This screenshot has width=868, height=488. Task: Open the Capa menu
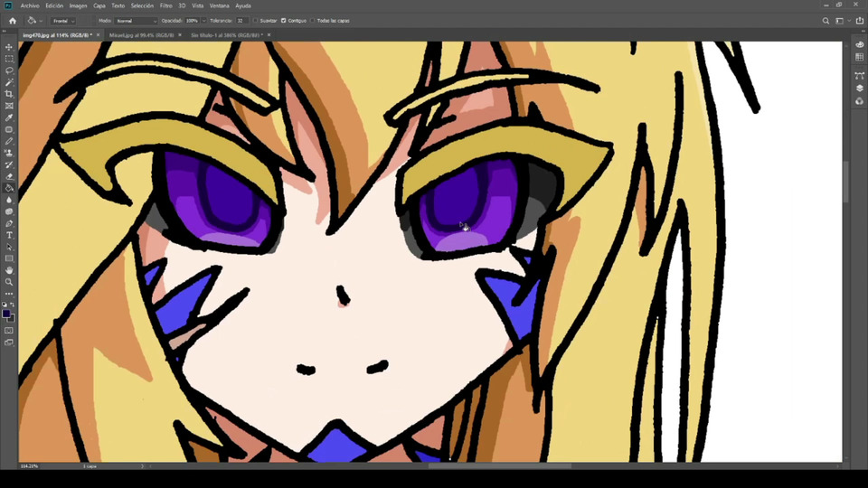pos(99,5)
